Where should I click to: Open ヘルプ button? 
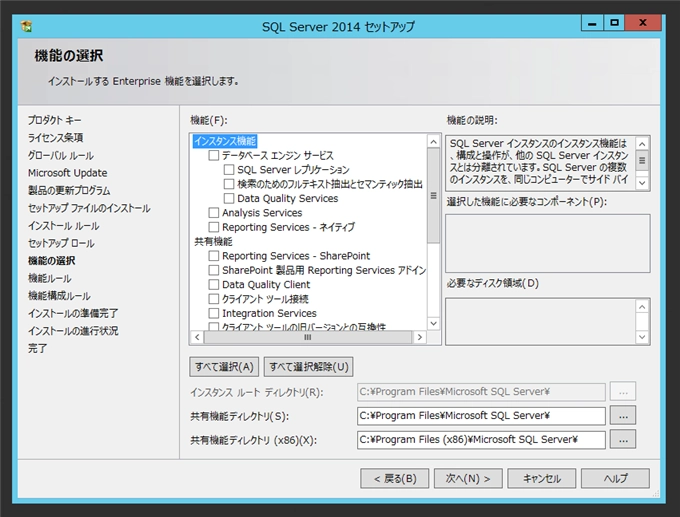tap(615, 478)
